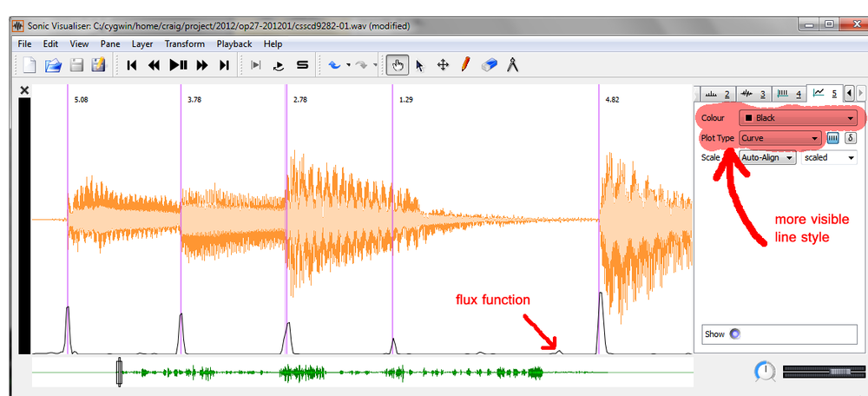This screenshot has height=396, width=868.
Task: Click the playback volume level slider
Action: click(x=819, y=372)
